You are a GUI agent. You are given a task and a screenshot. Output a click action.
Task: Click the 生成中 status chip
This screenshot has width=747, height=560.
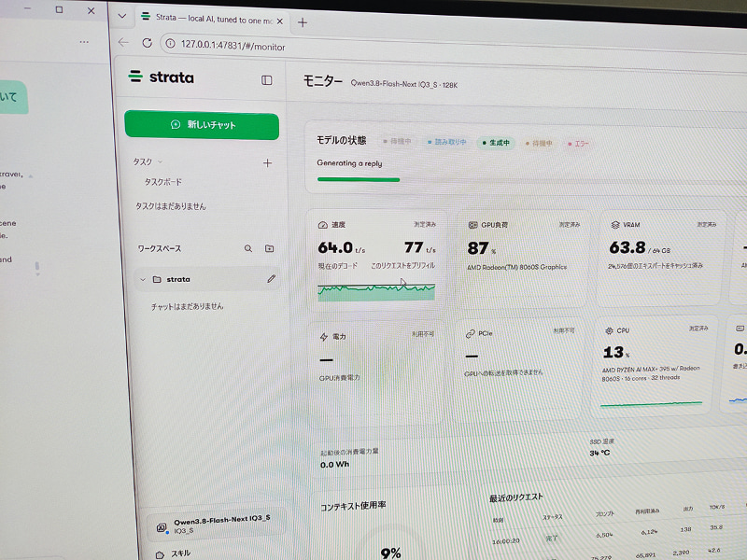tap(496, 143)
